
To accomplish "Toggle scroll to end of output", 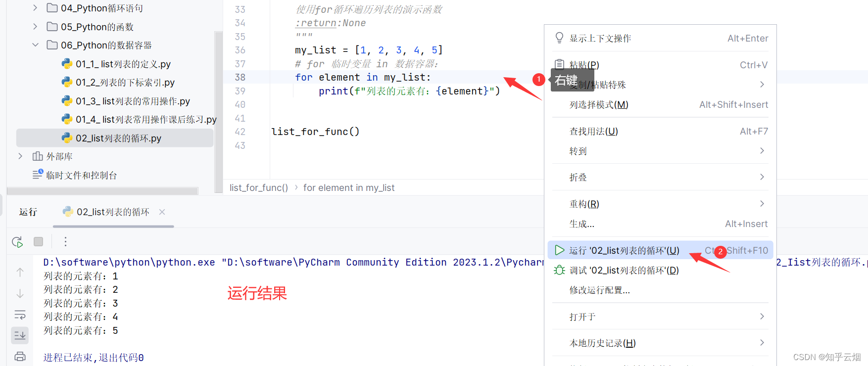I will 20,335.
